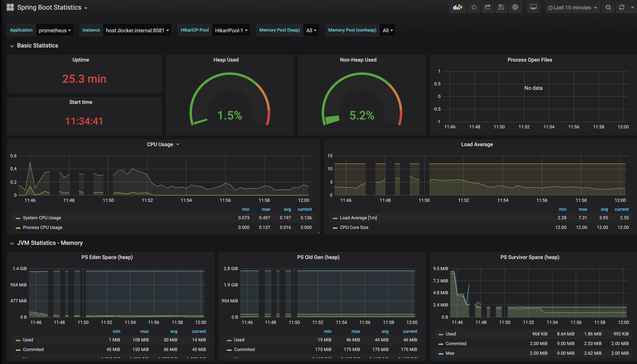This screenshot has height=364, width=637.
Task: Star this dashboard using the star icon
Action: [474, 7]
